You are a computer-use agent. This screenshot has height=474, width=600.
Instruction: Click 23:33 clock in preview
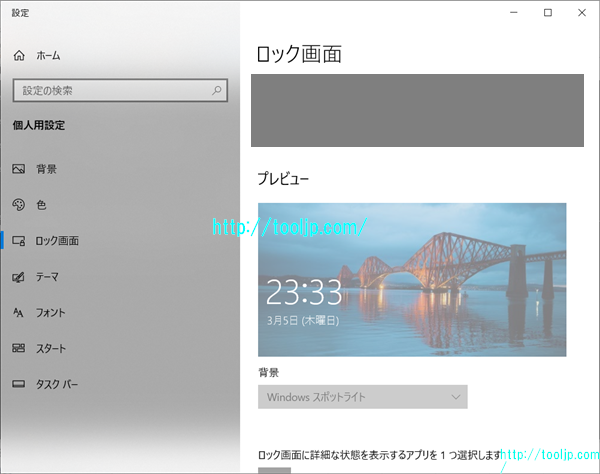pyautogui.click(x=304, y=292)
